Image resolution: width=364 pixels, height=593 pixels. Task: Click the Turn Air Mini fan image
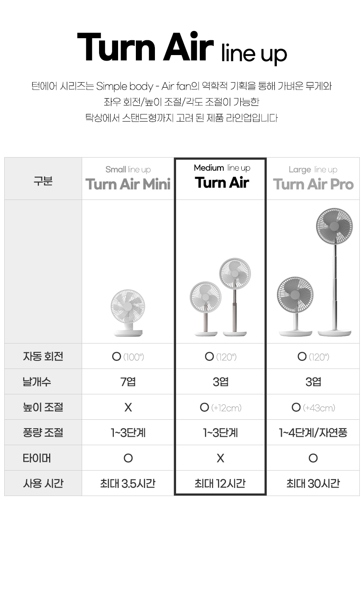[128, 313]
